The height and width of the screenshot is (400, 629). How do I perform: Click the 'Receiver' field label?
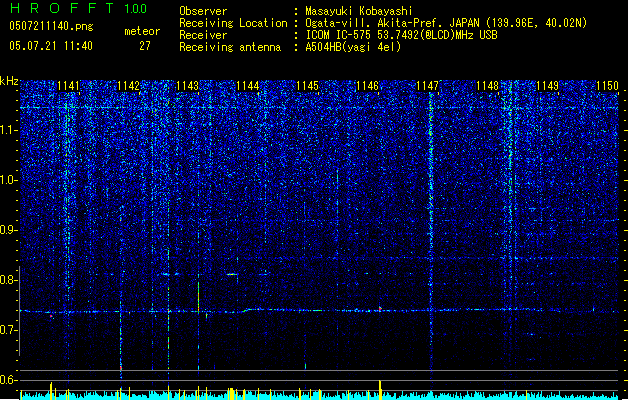203,35
